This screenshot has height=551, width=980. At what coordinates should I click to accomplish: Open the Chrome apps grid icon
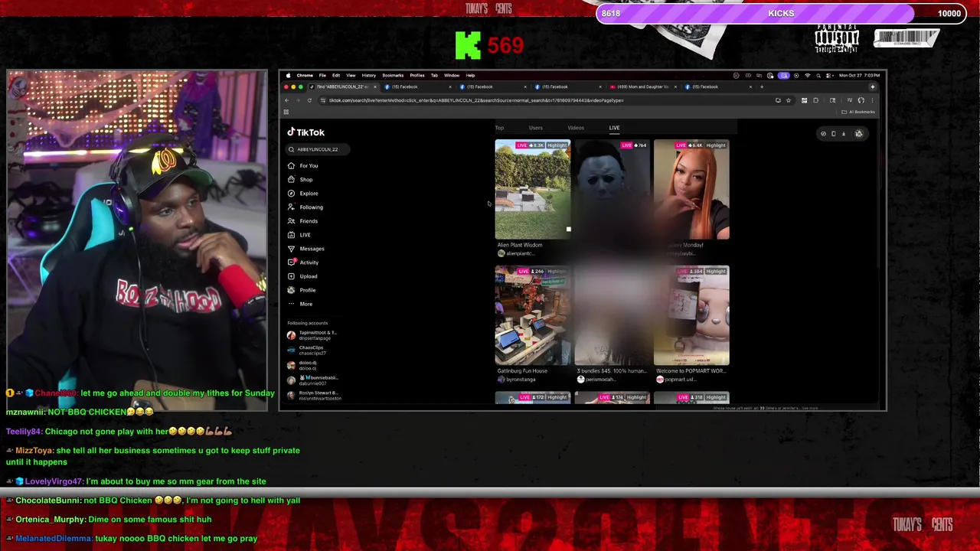286,112
